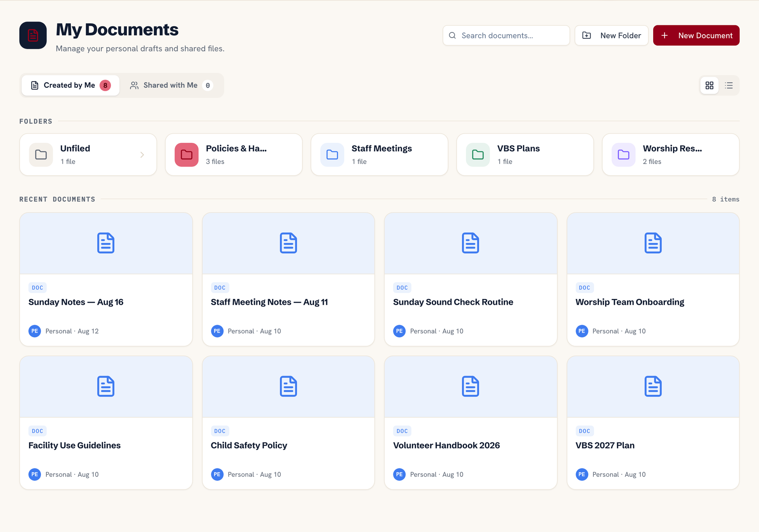Open Worship Team Onboarding title
759x532 pixels.
pyautogui.click(x=630, y=302)
